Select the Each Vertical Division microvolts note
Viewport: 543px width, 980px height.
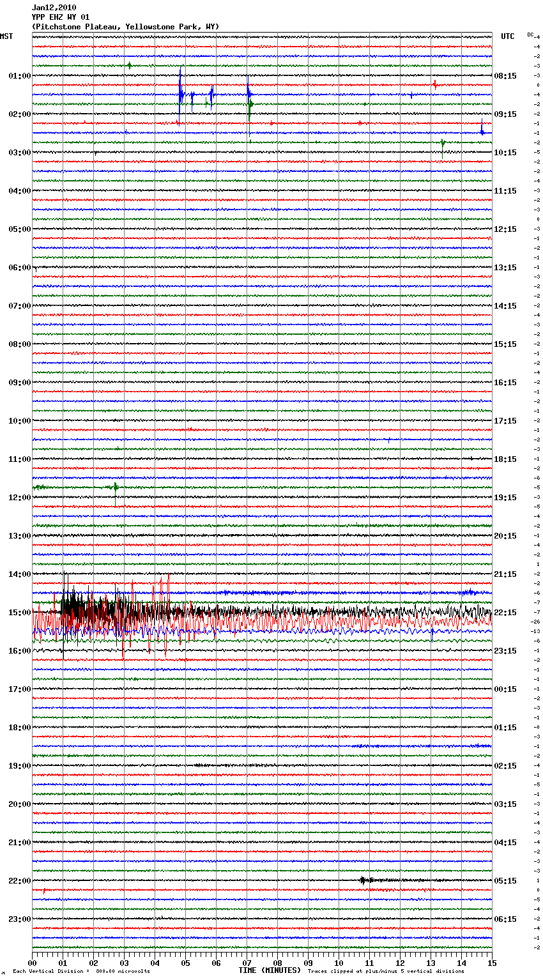point(81,971)
